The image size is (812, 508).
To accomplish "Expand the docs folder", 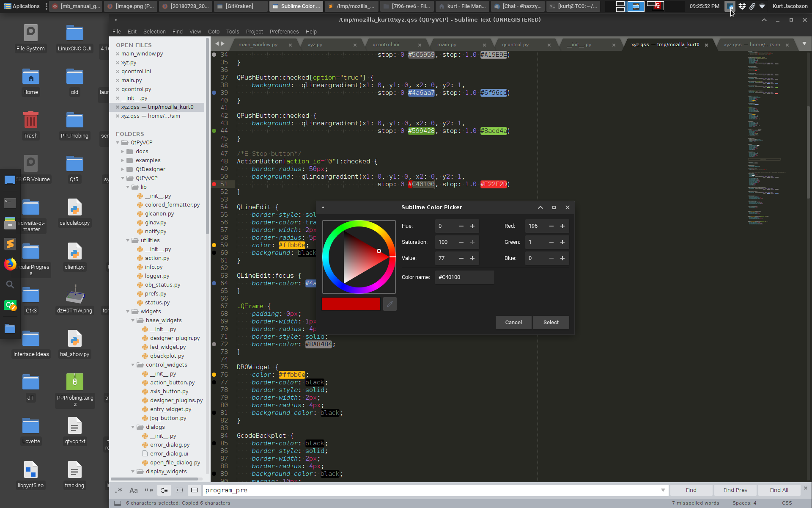I will point(123,152).
